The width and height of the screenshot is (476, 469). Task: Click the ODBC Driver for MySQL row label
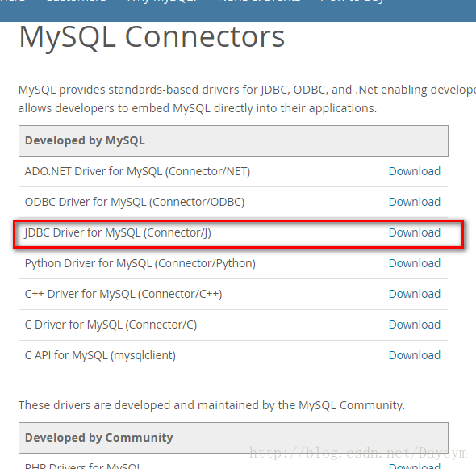point(135,203)
